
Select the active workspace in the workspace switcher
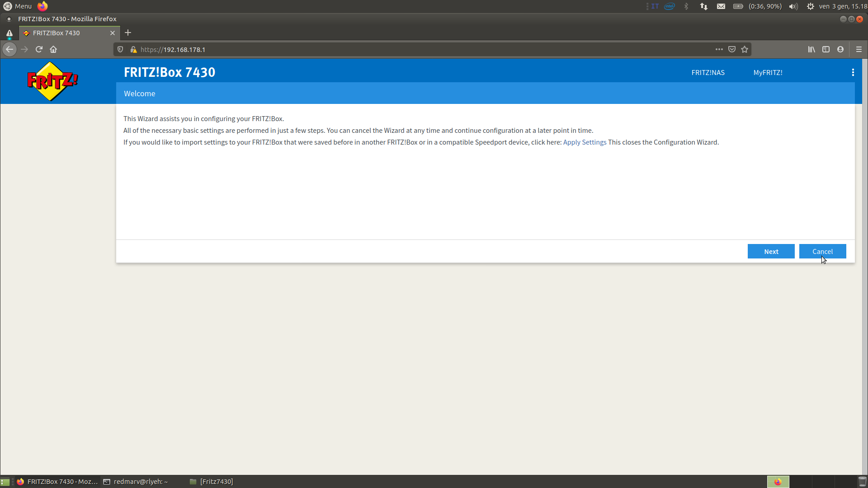778,482
